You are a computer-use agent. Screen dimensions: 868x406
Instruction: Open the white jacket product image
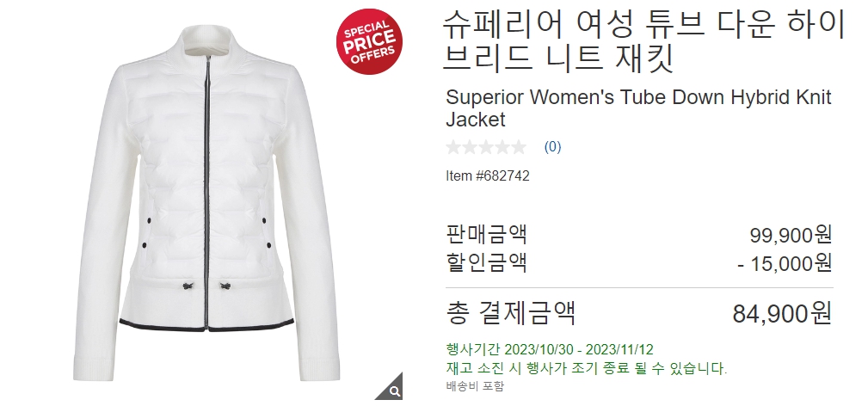tap(206, 203)
